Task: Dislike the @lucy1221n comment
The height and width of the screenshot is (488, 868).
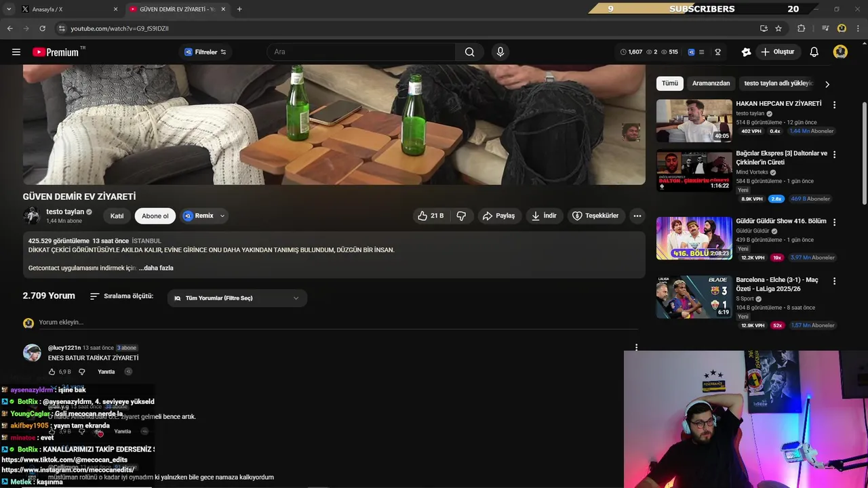Action: 82,371
